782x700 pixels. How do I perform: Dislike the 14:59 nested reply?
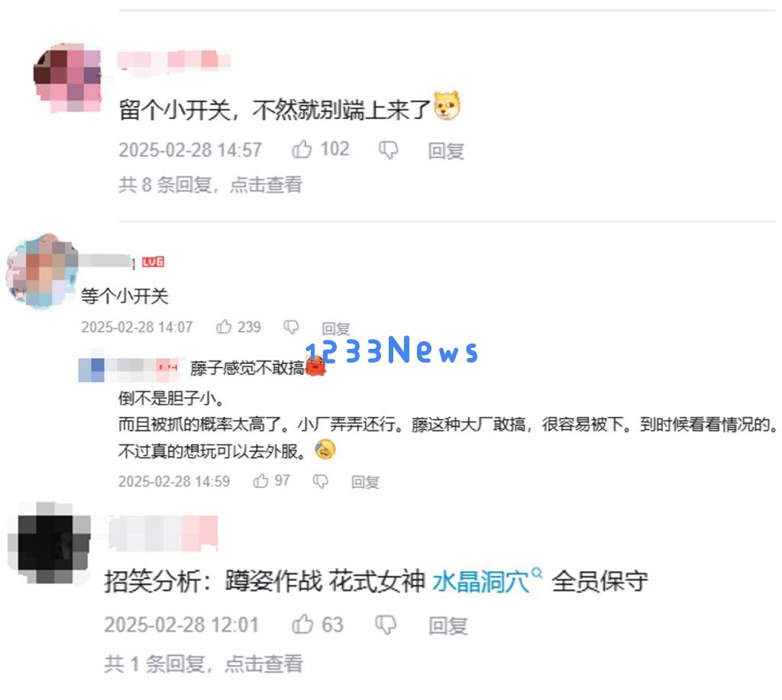320,481
